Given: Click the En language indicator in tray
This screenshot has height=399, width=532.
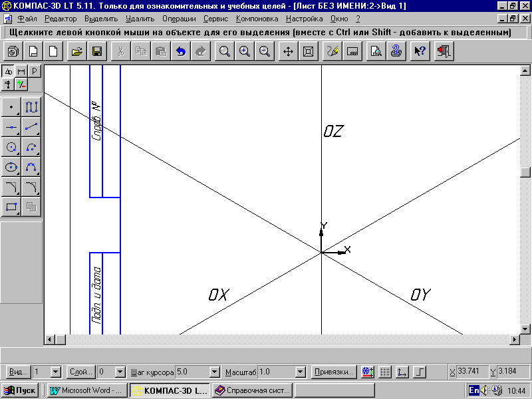Looking at the screenshot, I should (473, 390).
